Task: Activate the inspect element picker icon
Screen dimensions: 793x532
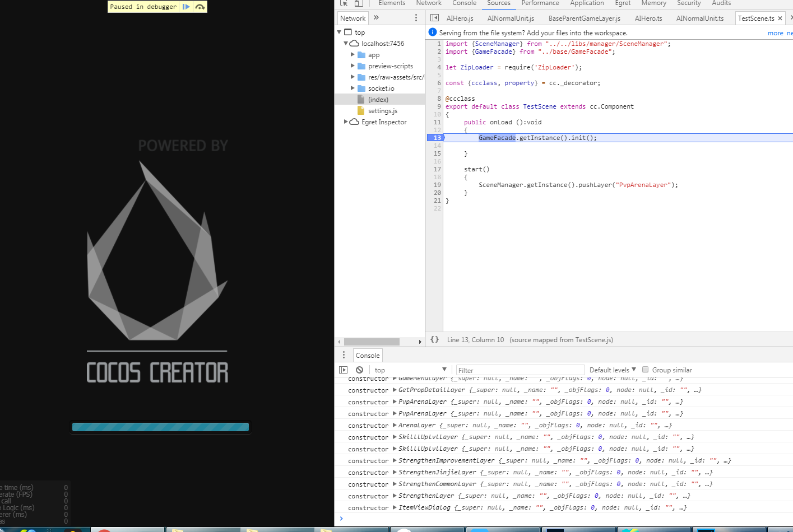Action: [x=344, y=3]
